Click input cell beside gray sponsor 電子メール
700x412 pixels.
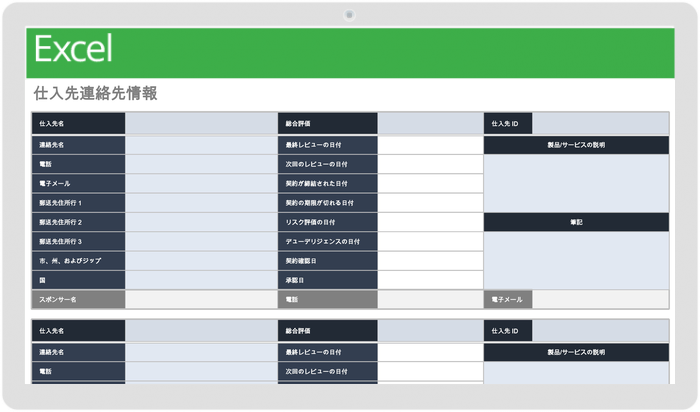600,300
